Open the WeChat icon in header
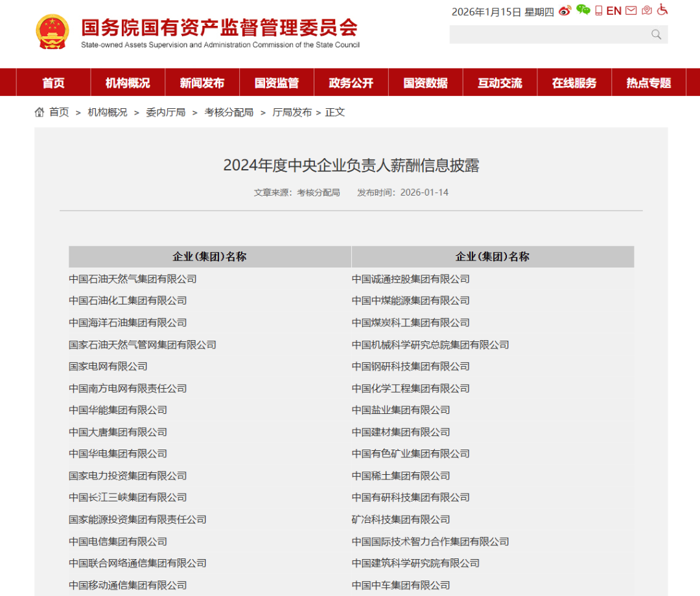 pos(583,10)
